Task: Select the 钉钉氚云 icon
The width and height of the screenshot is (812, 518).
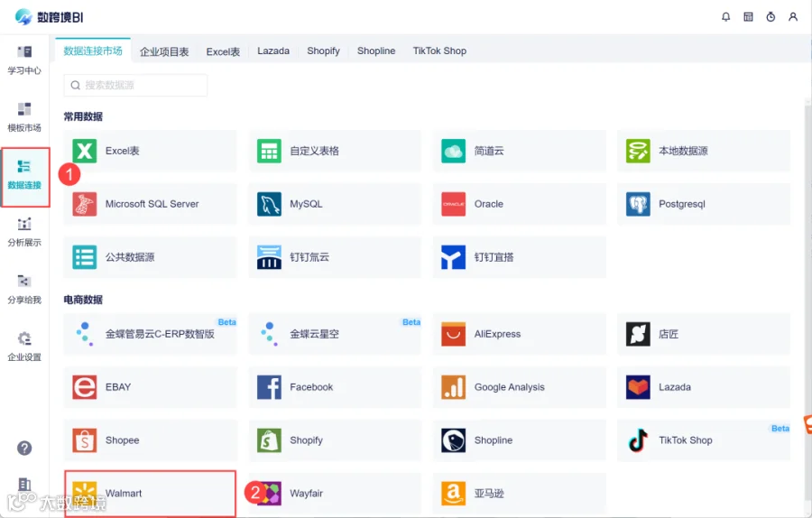Action: click(269, 257)
